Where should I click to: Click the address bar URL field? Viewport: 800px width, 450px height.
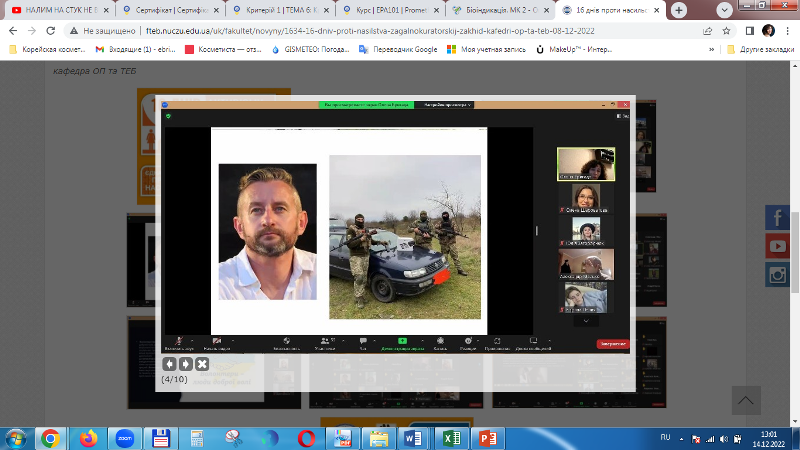370,31
